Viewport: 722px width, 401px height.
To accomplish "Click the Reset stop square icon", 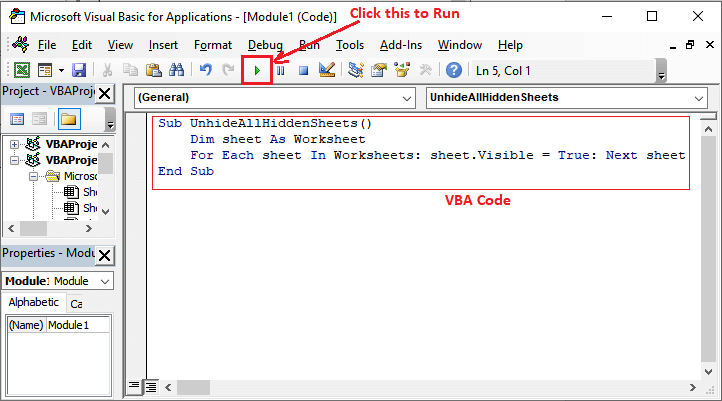I will [x=303, y=70].
